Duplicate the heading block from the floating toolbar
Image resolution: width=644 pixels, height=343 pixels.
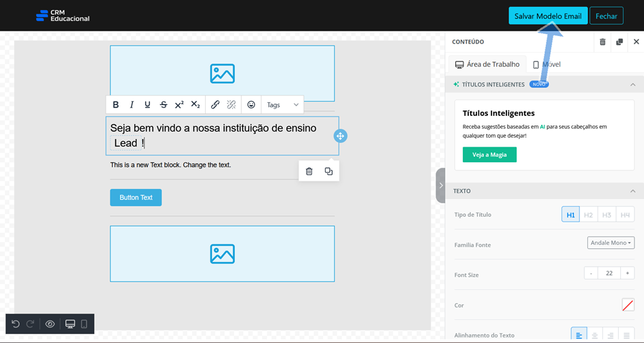[x=328, y=171]
